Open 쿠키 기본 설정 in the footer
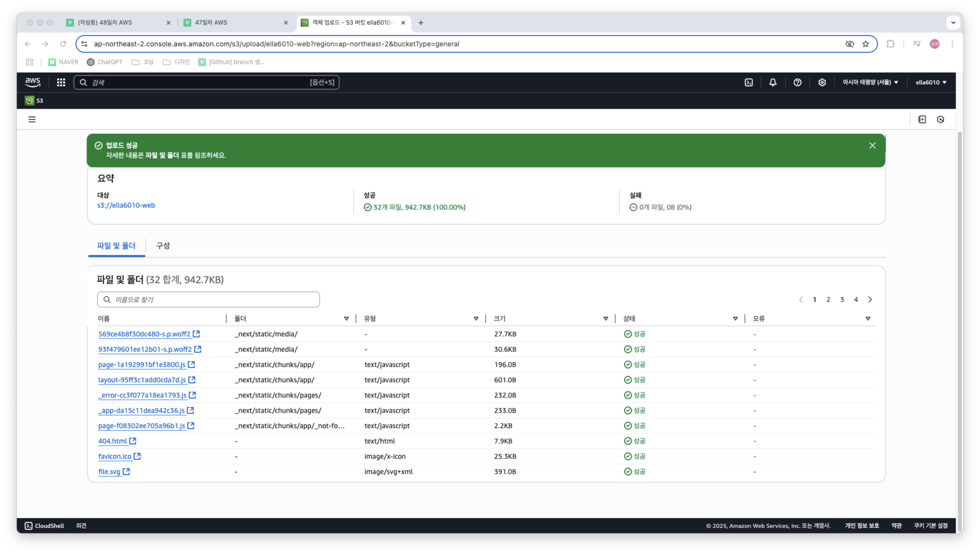 click(931, 526)
